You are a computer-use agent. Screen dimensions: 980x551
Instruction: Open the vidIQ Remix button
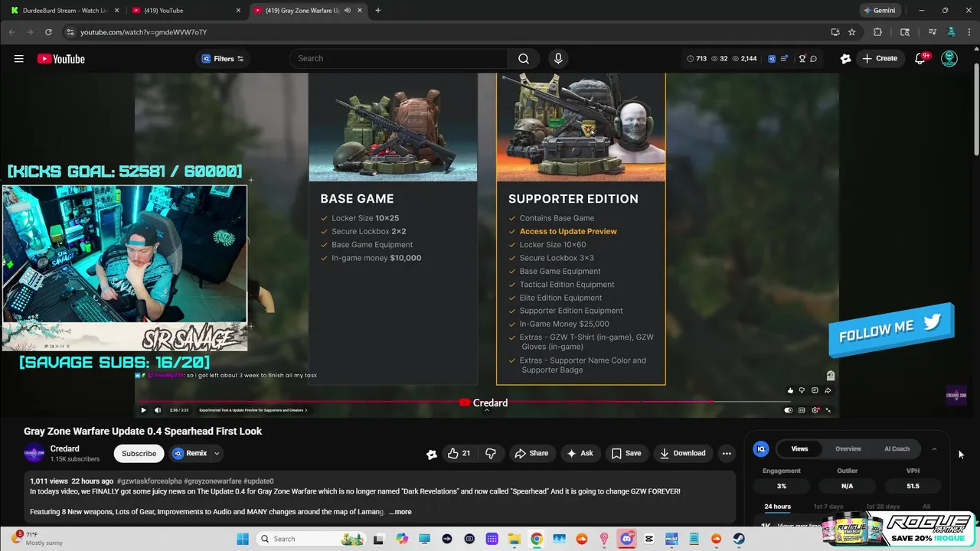(190, 453)
